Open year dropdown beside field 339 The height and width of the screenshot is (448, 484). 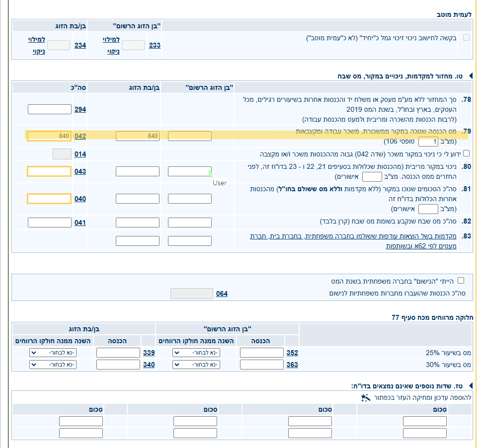coord(53,353)
